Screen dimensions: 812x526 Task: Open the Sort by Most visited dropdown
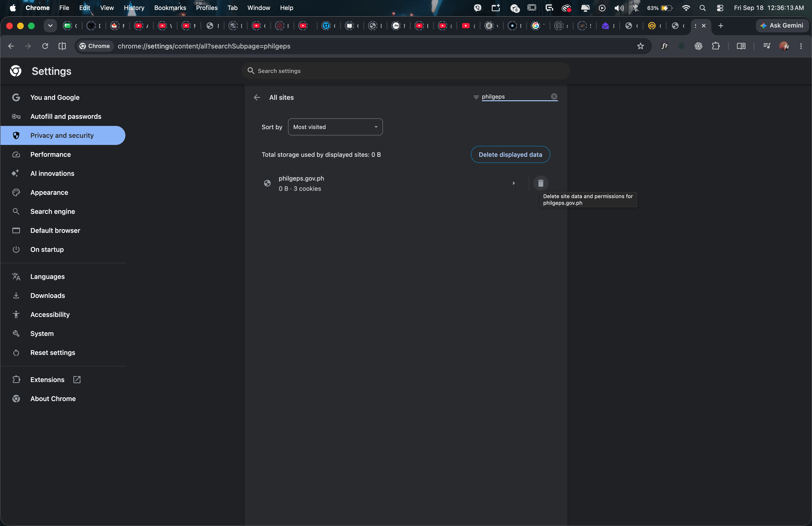335,127
